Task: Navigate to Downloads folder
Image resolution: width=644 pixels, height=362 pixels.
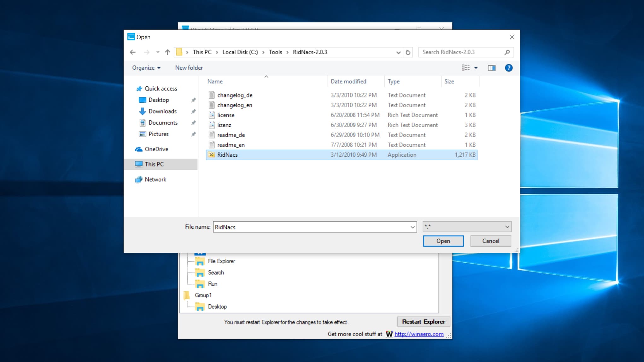Action: pos(162,111)
